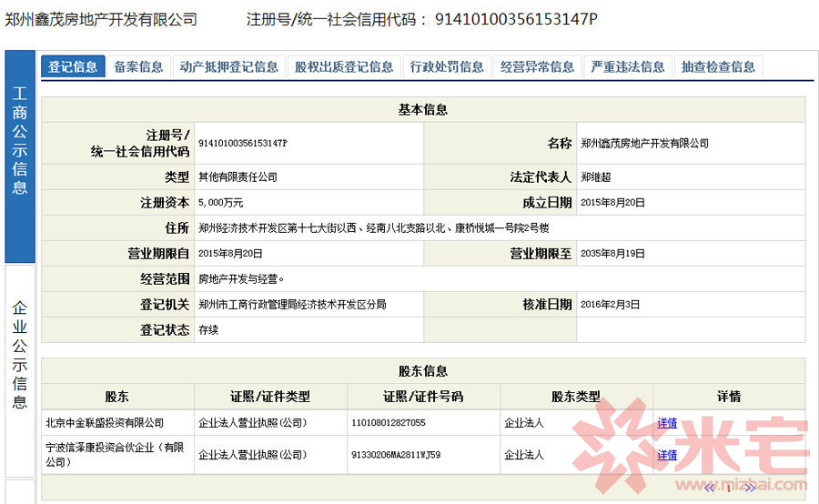Click certificate number 91330206MA2811WJ59
The image size is (819, 504).
(396, 455)
